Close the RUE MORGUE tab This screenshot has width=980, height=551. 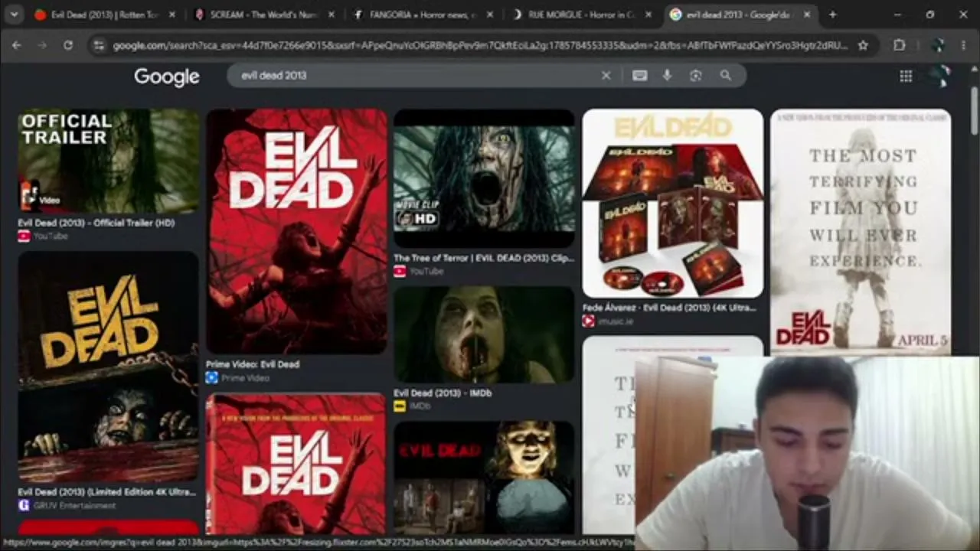click(x=648, y=15)
